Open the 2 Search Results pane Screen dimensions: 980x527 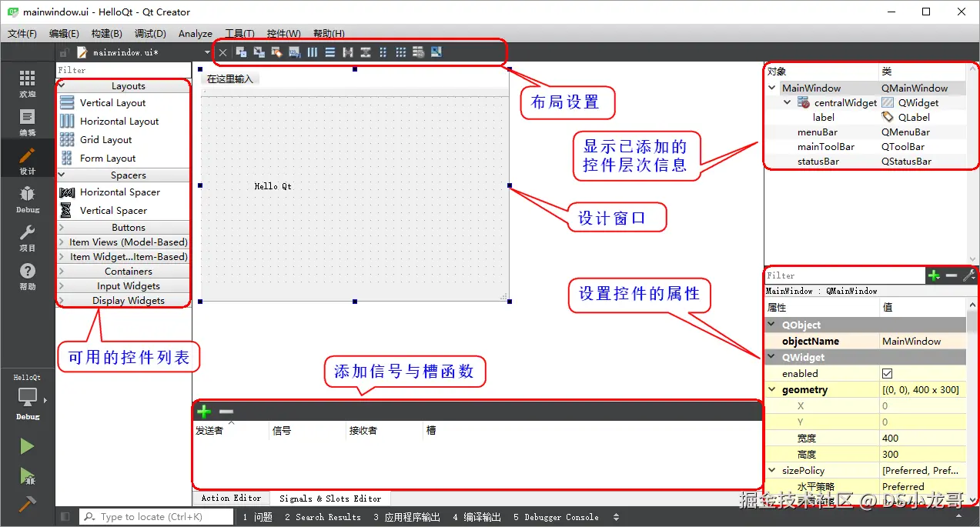coord(323,517)
